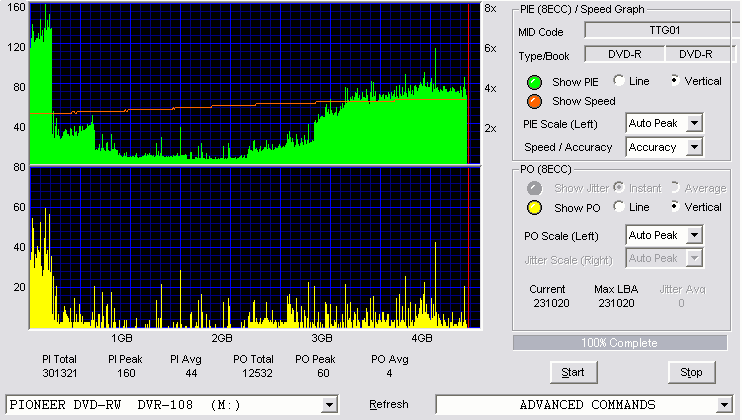Click the first DVD-R Type/Book field
This screenshot has height=420, width=742.
(x=625, y=54)
